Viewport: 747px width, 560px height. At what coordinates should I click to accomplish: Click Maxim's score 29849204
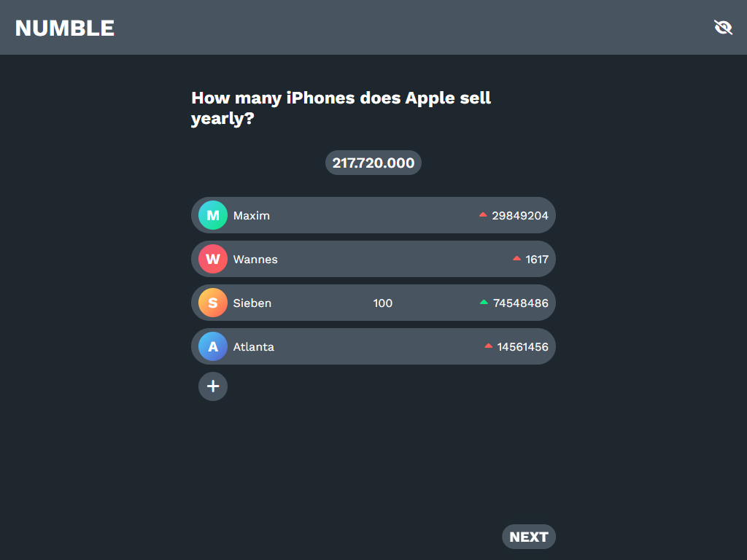tap(520, 216)
